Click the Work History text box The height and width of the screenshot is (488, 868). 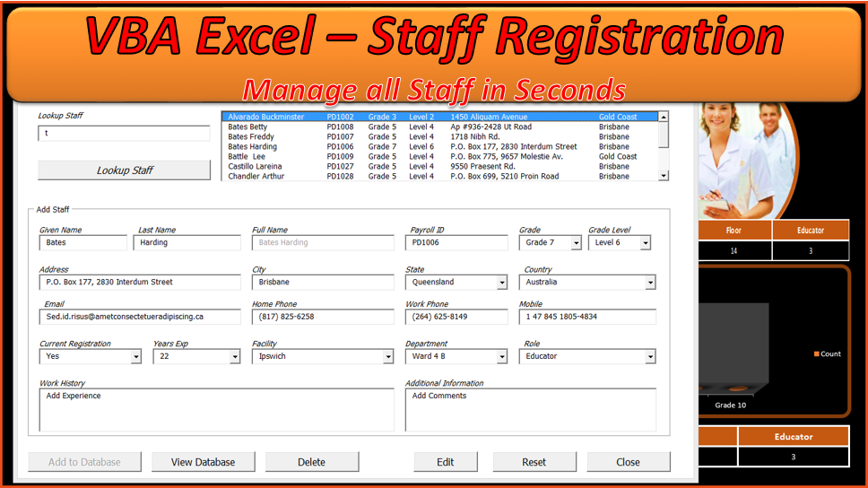click(216, 410)
